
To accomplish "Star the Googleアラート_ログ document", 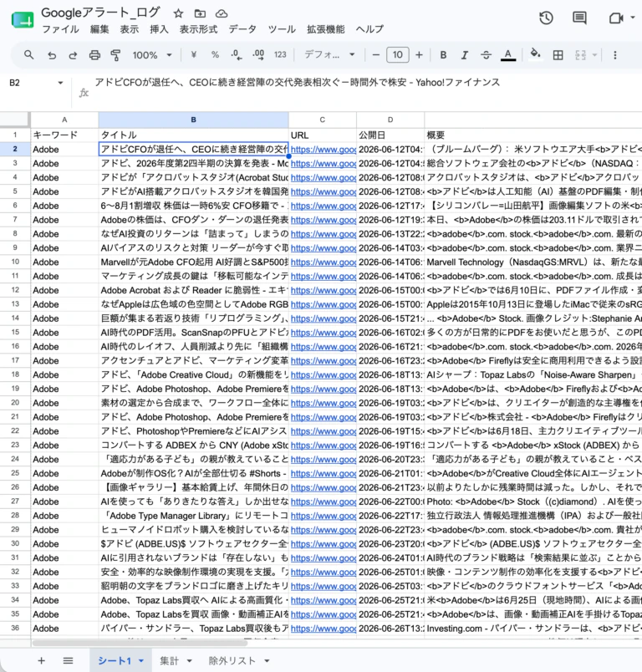I will (178, 13).
